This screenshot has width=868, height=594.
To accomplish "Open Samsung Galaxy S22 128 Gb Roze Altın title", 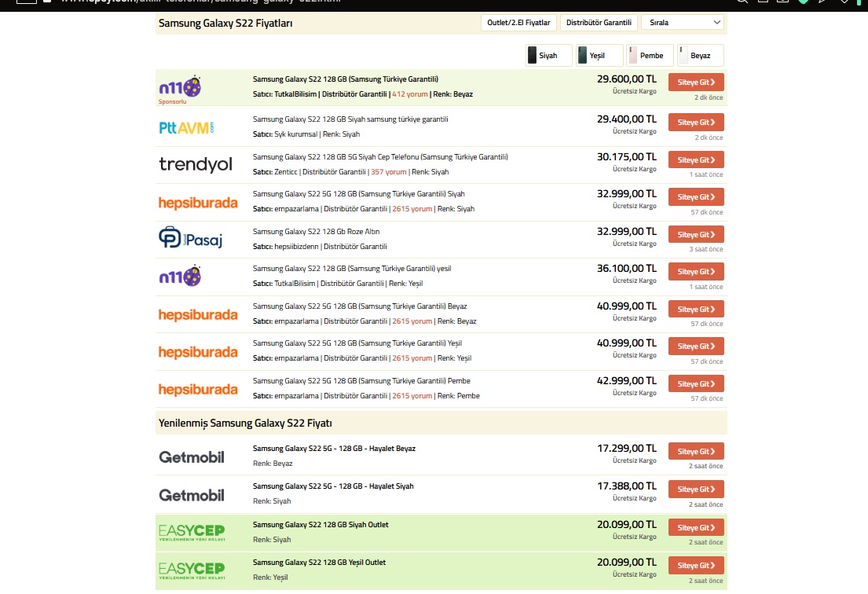I will click(316, 232).
